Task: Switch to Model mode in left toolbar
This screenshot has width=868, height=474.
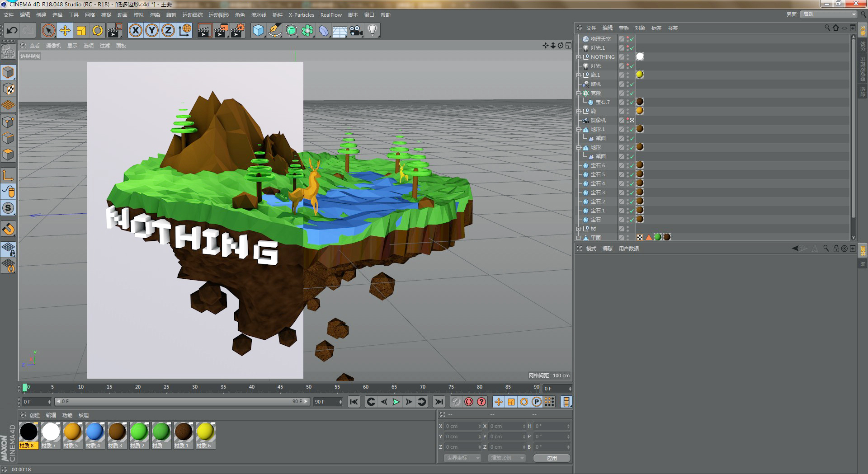Action: pyautogui.click(x=8, y=73)
